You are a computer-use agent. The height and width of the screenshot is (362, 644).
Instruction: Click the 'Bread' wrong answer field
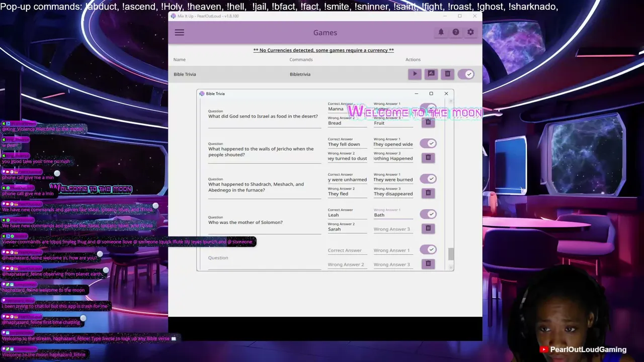(x=347, y=122)
